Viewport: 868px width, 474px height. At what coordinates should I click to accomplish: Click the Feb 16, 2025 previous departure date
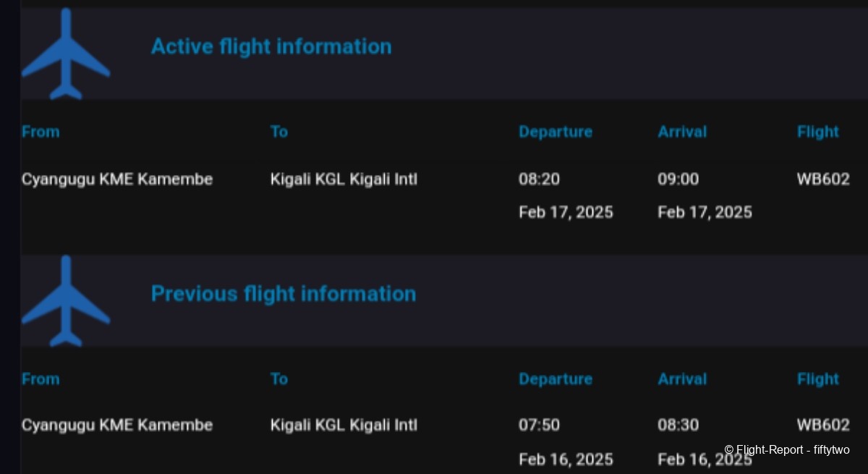566,460
